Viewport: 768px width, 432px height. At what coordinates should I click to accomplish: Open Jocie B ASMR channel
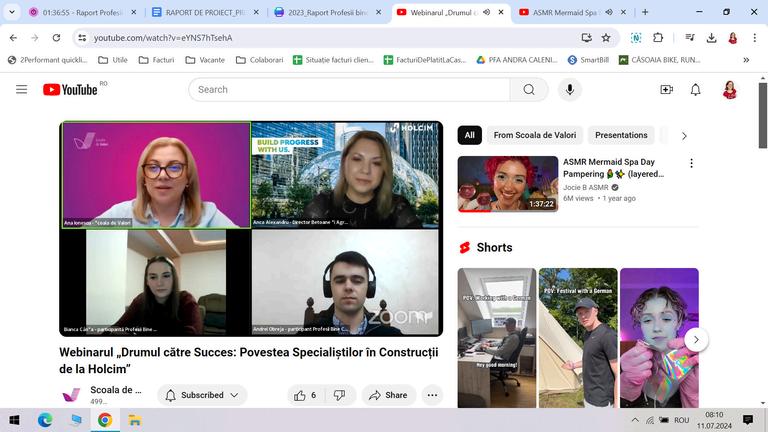[586, 188]
